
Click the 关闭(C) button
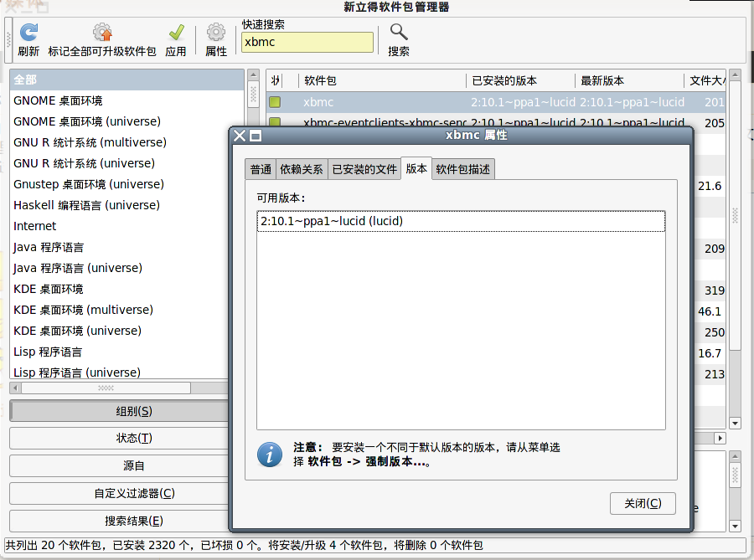pyautogui.click(x=643, y=503)
